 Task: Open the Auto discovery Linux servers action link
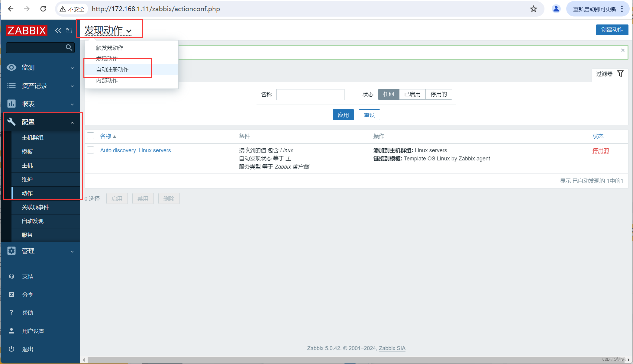pyautogui.click(x=136, y=150)
